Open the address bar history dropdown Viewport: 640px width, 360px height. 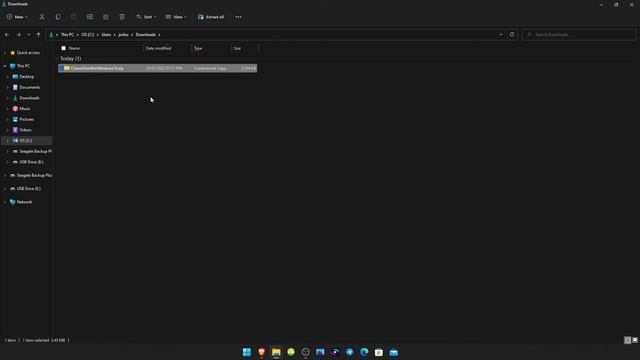tap(501, 35)
